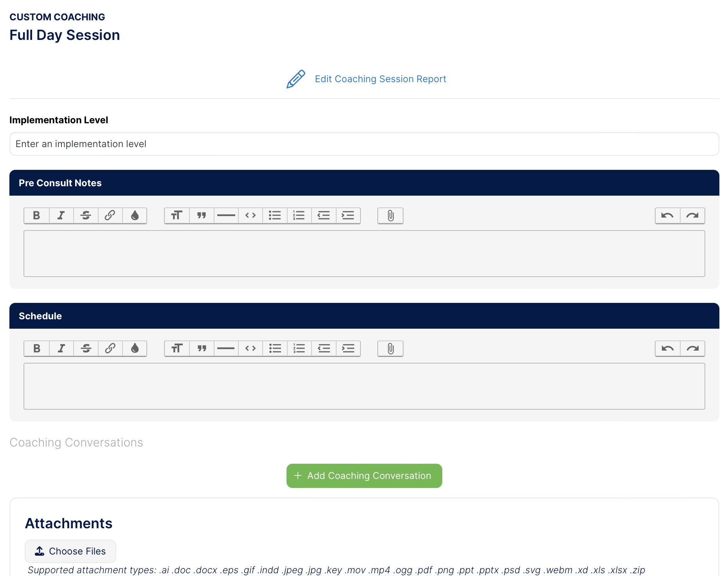
Task: Insert a link in Schedule editor
Action: coord(110,348)
